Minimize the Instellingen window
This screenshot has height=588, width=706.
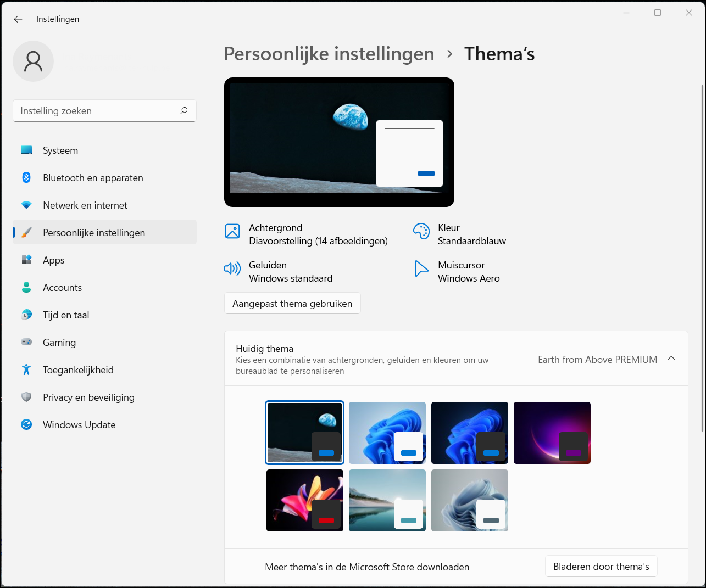click(626, 13)
